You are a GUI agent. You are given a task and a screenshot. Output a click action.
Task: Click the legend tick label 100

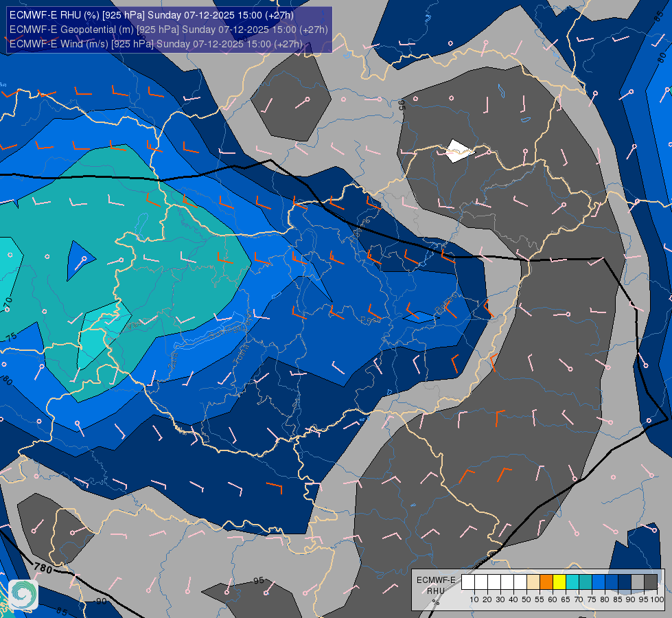coord(657,599)
